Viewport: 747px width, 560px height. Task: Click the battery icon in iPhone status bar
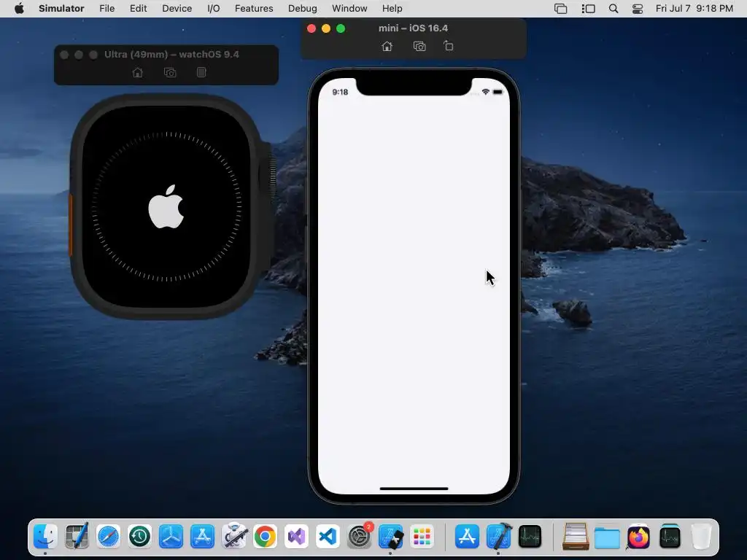click(x=498, y=92)
